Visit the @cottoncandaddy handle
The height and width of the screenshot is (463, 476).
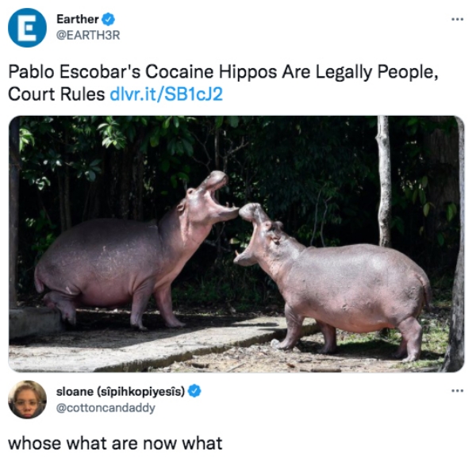[106, 408]
